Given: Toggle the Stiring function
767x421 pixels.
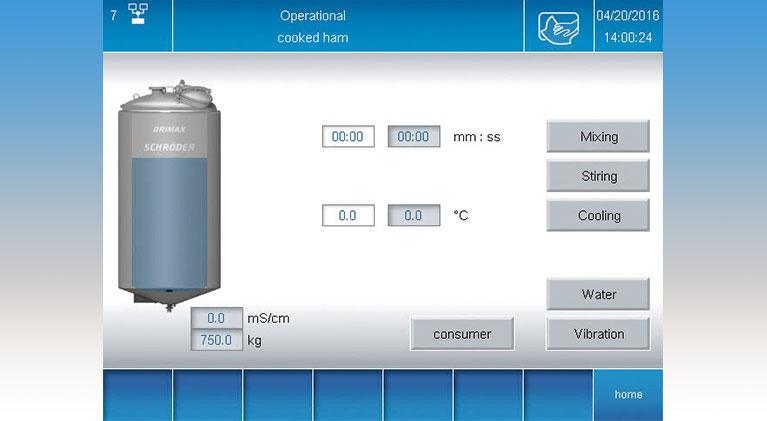Looking at the screenshot, I should 598,176.
